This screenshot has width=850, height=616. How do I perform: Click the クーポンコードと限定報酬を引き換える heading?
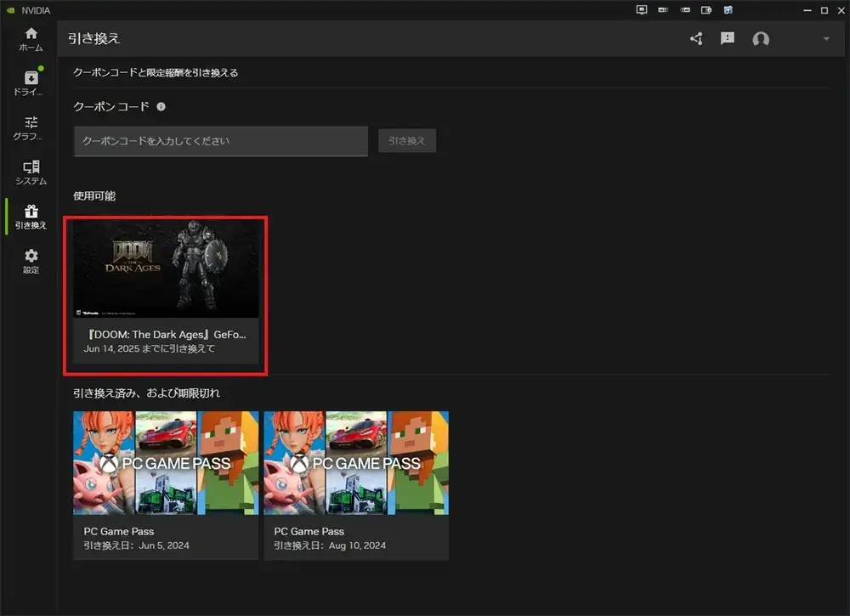pyautogui.click(x=156, y=72)
